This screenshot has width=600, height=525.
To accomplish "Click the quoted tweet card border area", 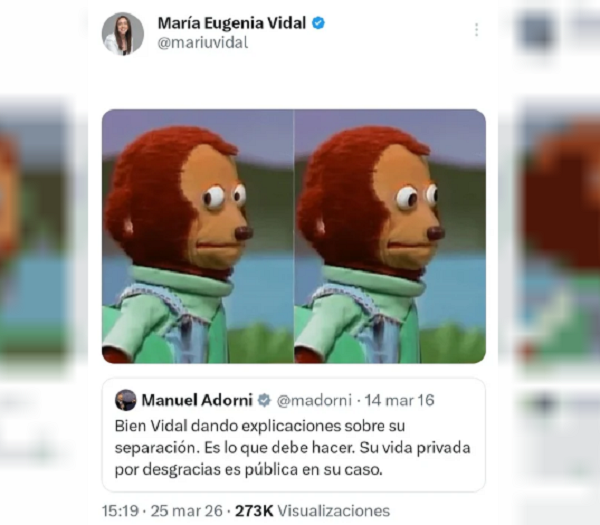I will tap(293, 435).
